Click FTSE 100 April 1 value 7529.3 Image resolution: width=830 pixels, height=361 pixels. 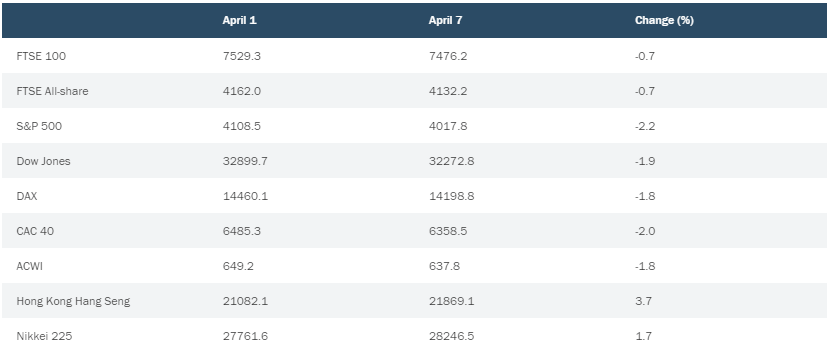(x=241, y=56)
